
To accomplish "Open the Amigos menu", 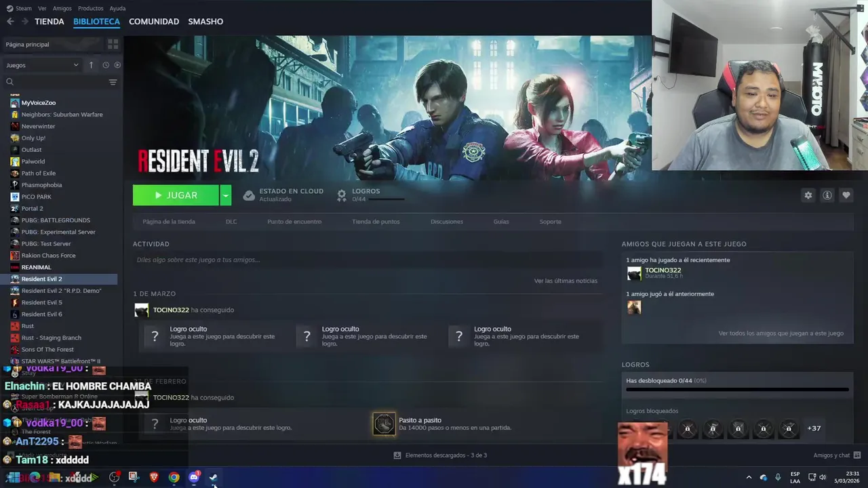I will (x=62, y=8).
